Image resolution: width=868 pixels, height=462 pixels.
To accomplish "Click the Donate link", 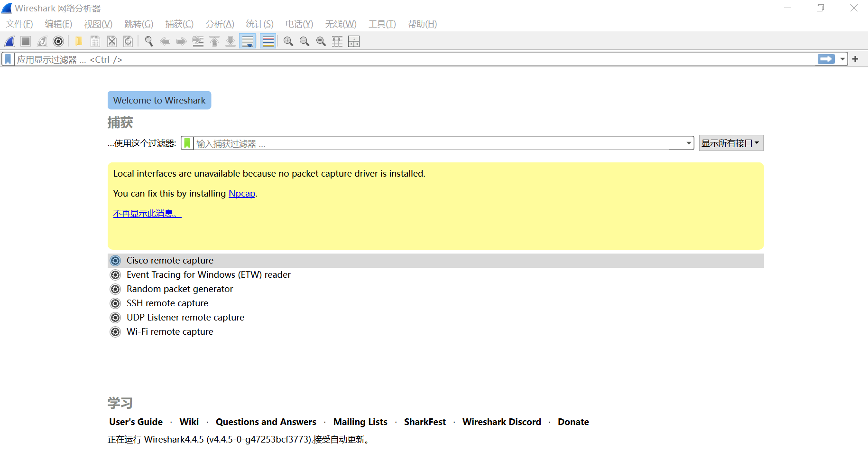I will pyautogui.click(x=573, y=422).
